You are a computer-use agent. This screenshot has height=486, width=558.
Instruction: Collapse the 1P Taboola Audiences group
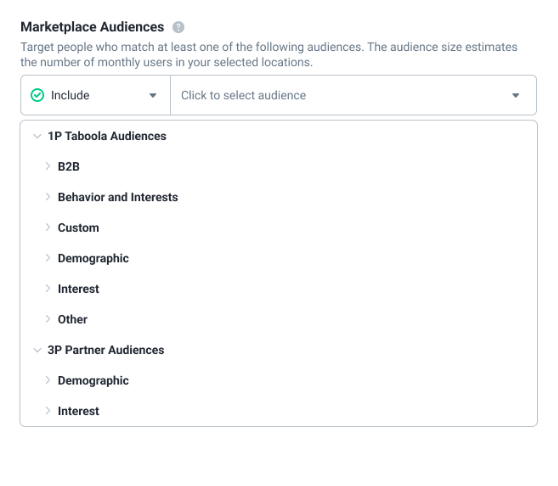click(37, 136)
